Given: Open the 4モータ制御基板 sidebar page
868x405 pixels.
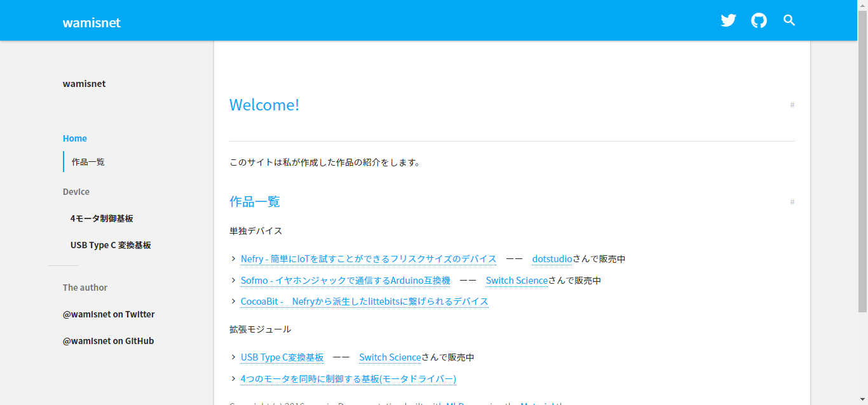Looking at the screenshot, I should (x=102, y=218).
